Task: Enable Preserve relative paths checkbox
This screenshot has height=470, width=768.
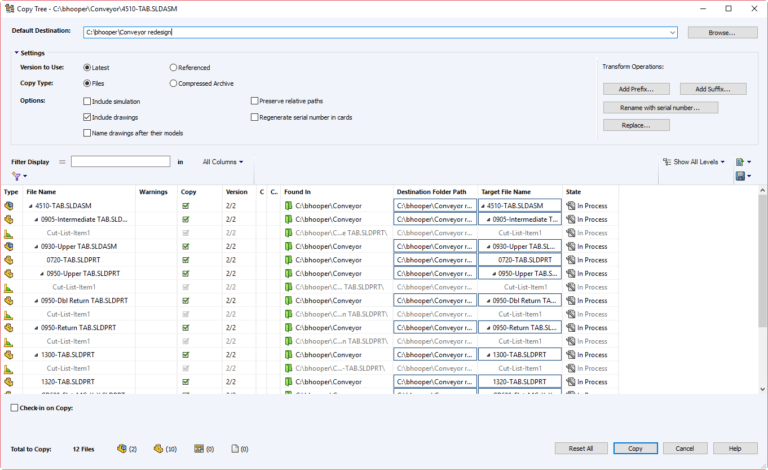Action: point(254,101)
